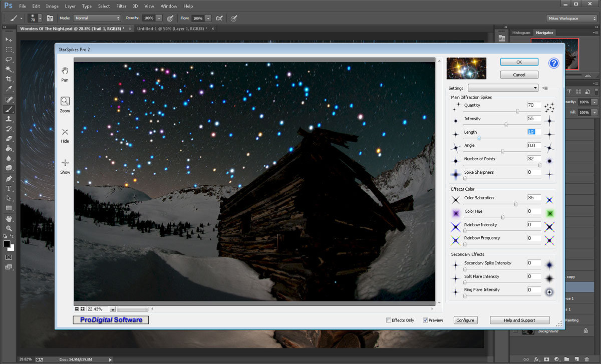Select the Eyedropper tool
Viewport: 601px width, 364px height.
pyautogui.click(x=9, y=89)
